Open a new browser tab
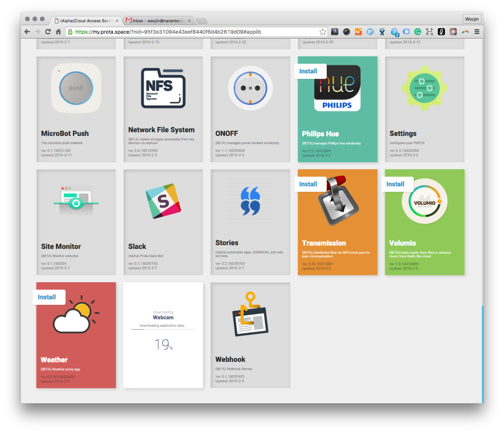 202,21
